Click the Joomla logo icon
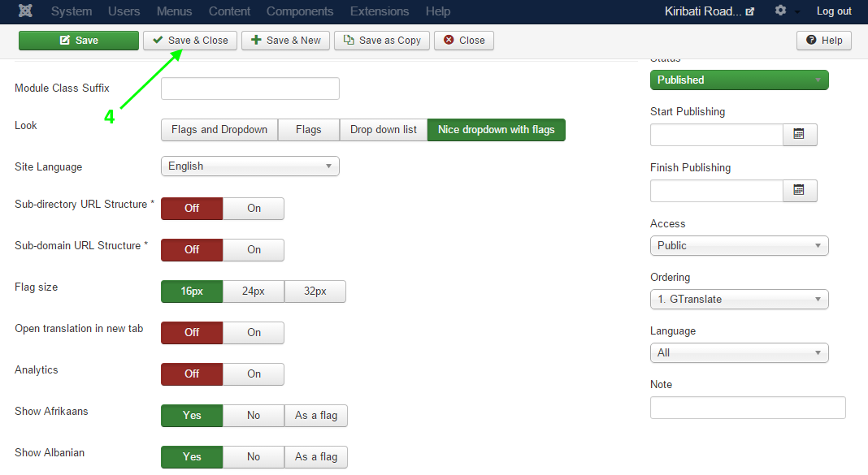868x475 pixels. [x=25, y=11]
